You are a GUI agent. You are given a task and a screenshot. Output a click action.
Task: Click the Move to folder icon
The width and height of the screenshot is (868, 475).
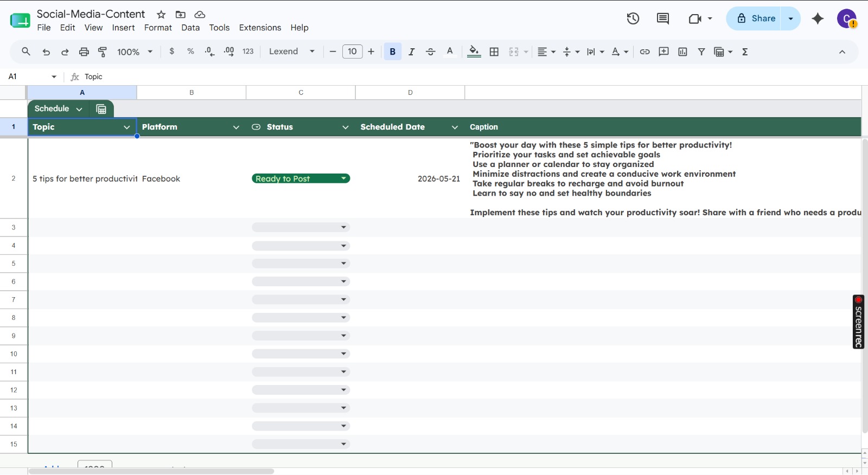tap(181, 15)
